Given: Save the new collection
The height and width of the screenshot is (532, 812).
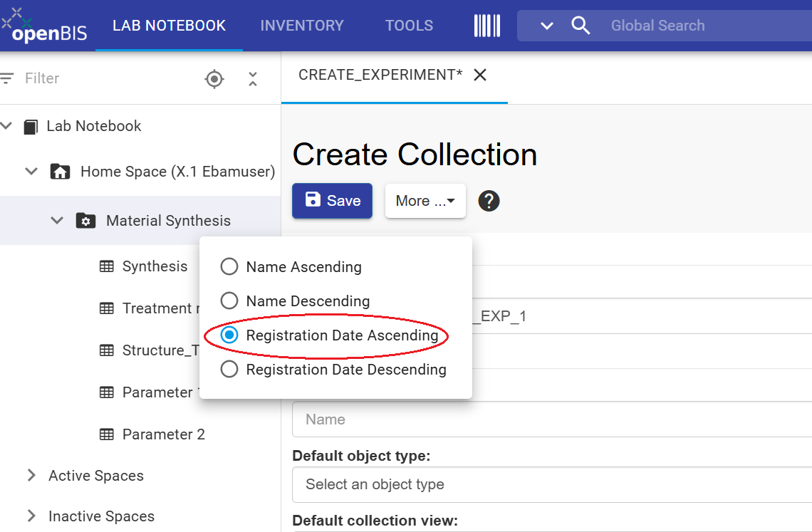Looking at the screenshot, I should tap(332, 200).
